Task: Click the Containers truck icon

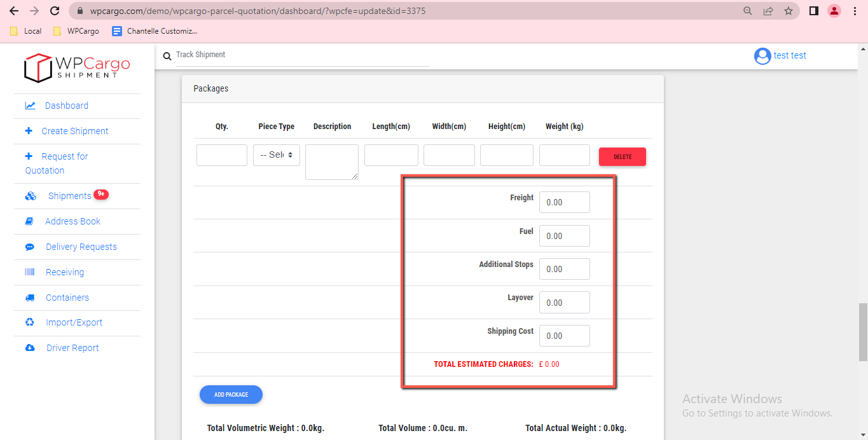Action: 30,298
